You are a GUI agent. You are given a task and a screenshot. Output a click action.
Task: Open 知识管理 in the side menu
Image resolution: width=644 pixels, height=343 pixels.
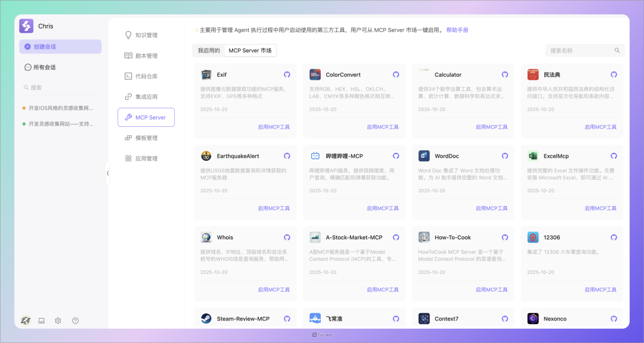[146, 35]
